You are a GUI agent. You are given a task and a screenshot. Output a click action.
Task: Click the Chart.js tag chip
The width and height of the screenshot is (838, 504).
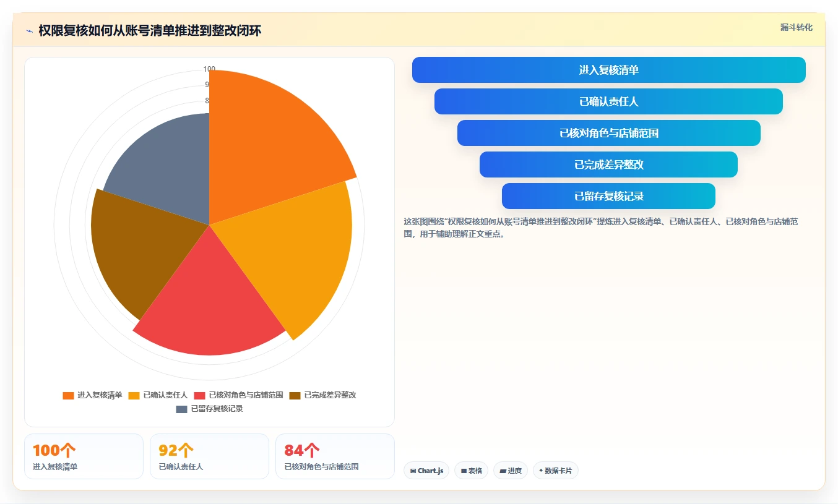pos(426,471)
